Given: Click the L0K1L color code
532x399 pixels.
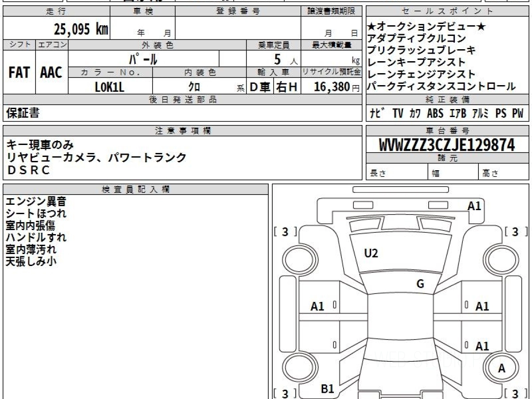Looking at the screenshot, I should point(110,87).
